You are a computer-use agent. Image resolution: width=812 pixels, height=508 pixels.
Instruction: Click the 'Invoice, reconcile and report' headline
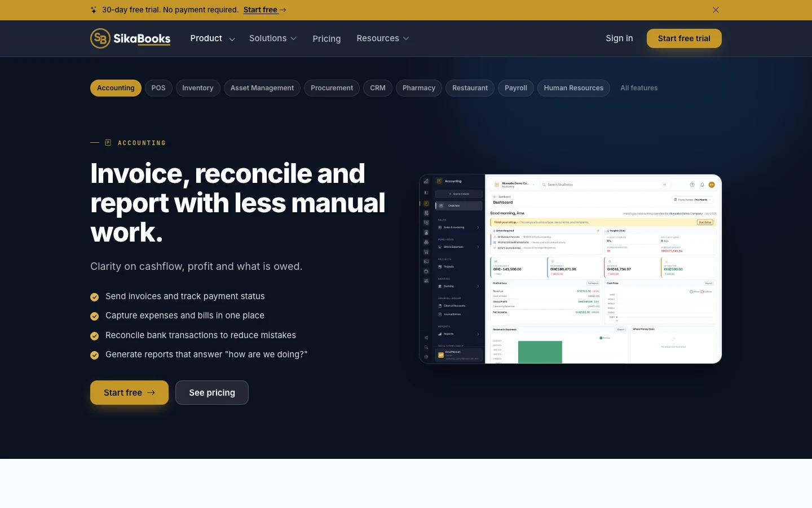coord(238,203)
